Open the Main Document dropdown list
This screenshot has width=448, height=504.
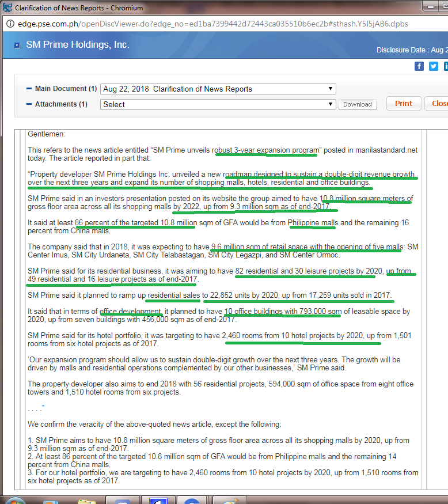click(218, 89)
